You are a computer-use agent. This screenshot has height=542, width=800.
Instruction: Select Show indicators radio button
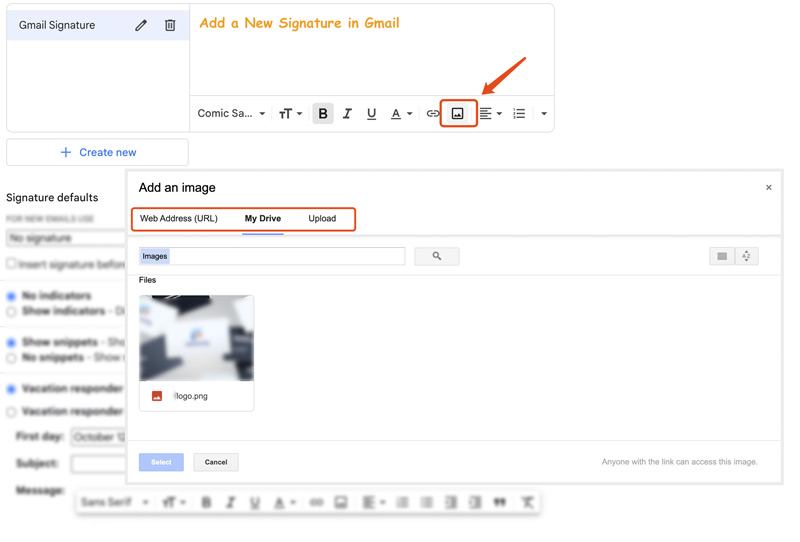coord(11,311)
